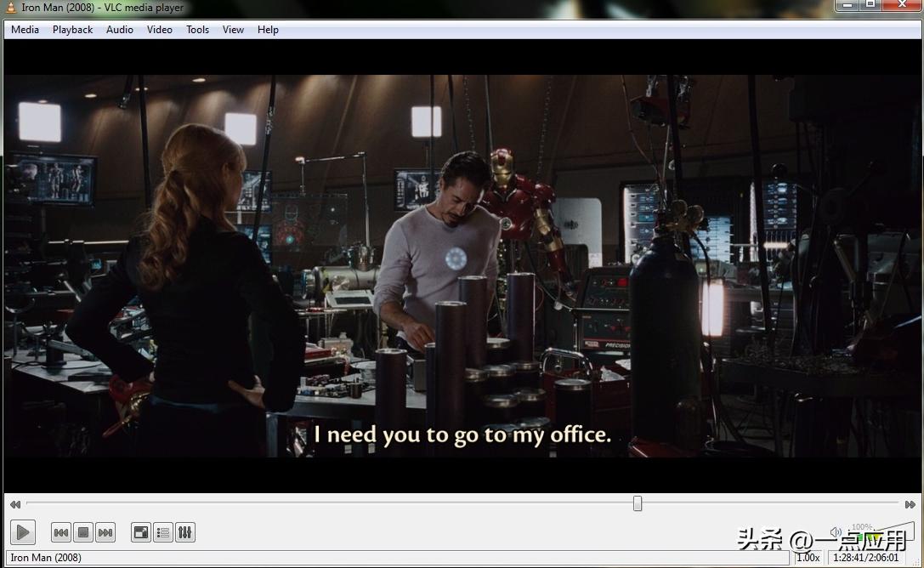
Task: Click the 1.00x playback speed indicator
Action: [x=808, y=558]
